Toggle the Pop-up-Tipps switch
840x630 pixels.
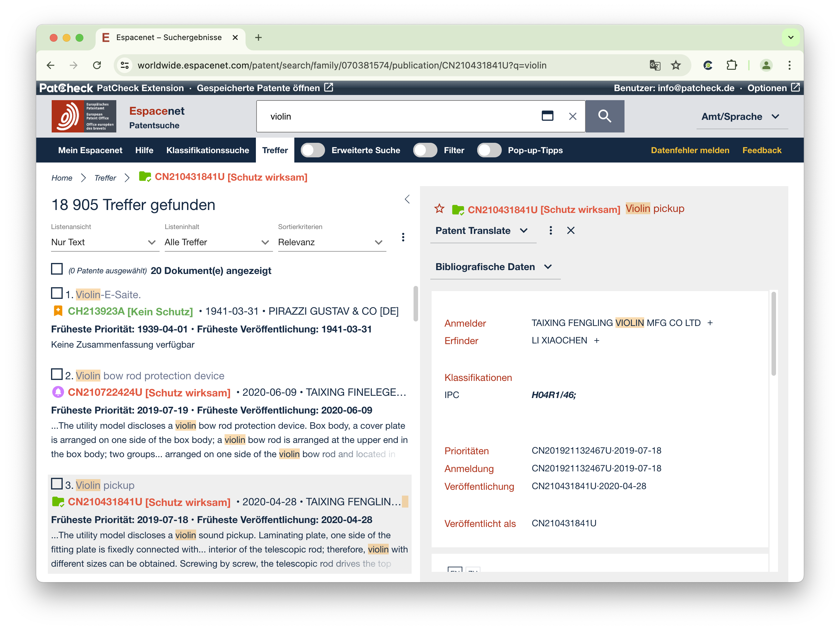[488, 150]
